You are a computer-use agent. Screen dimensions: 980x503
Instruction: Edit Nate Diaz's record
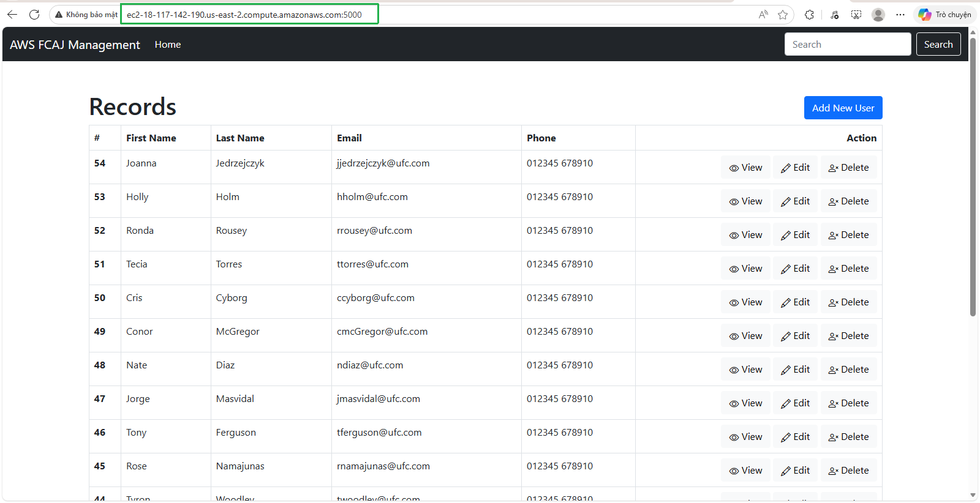(x=795, y=370)
